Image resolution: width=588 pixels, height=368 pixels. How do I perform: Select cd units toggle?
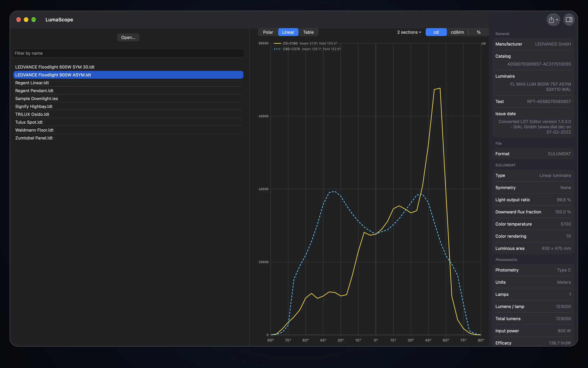pos(436,32)
